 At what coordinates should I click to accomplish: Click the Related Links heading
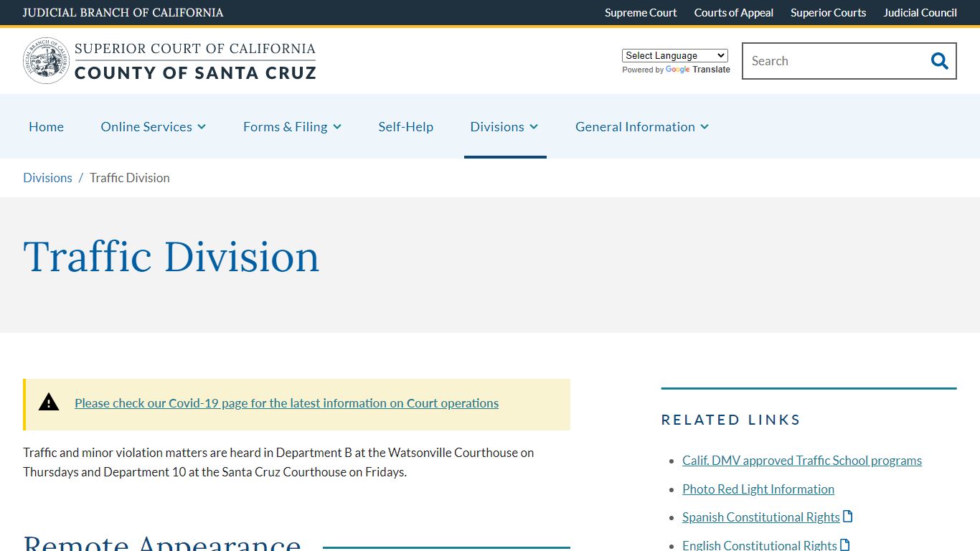click(731, 420)
